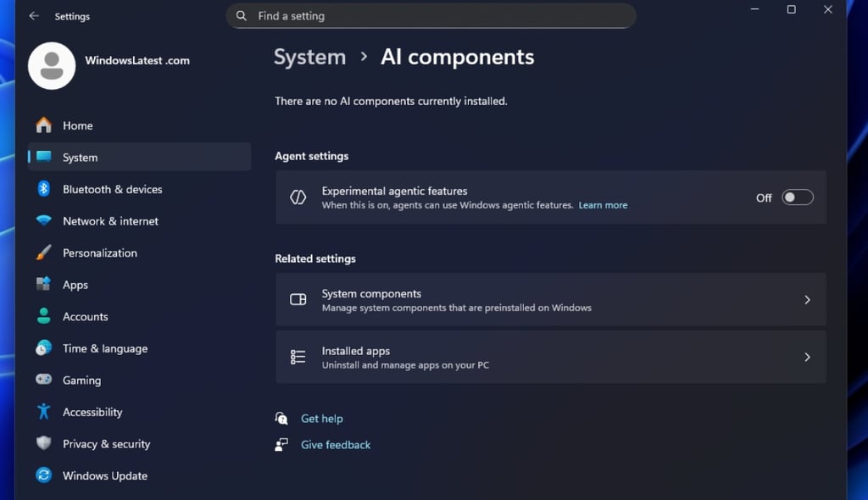Viewport: 868px width, 500px height.
Task: Click the Apps icon in sidebar
Action: coord(44,284)
